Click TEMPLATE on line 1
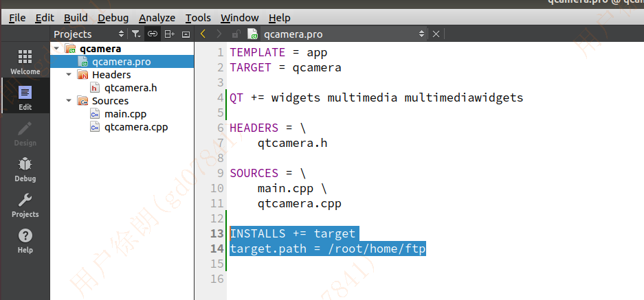The height and width of the screenshot is (300, 644). [258, 53]
